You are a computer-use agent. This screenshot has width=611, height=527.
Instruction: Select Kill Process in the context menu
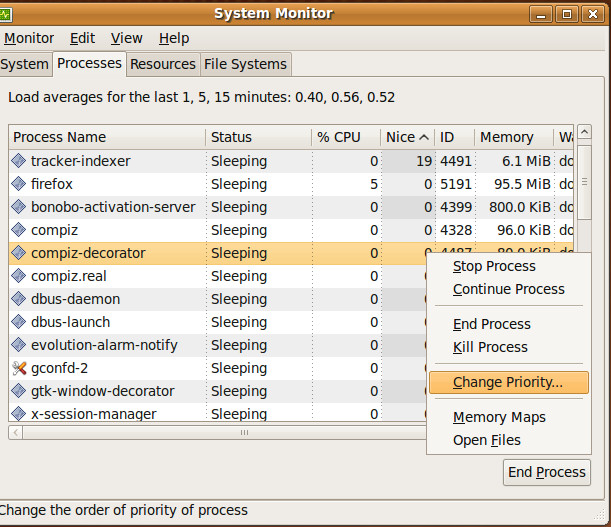(x=509, y=347)
